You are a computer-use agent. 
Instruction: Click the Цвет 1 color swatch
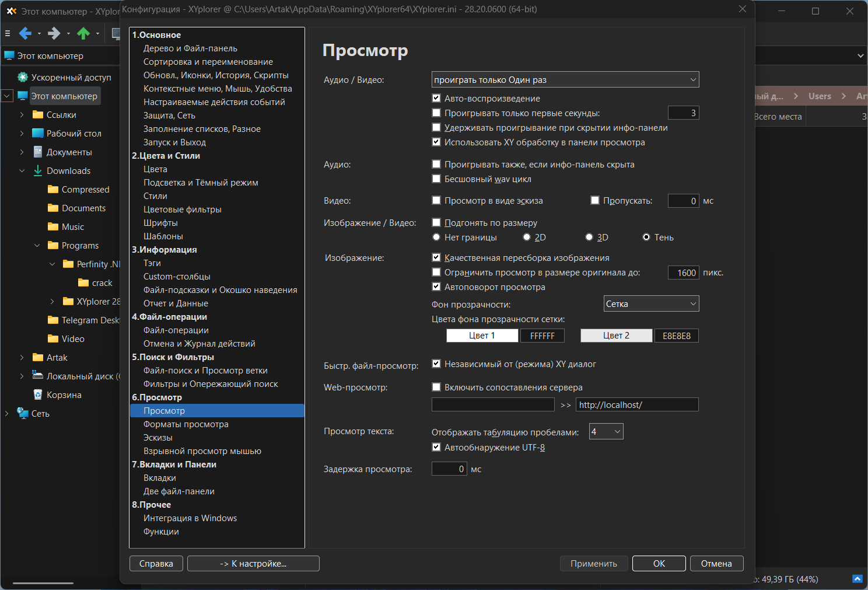tap(482, 336)
